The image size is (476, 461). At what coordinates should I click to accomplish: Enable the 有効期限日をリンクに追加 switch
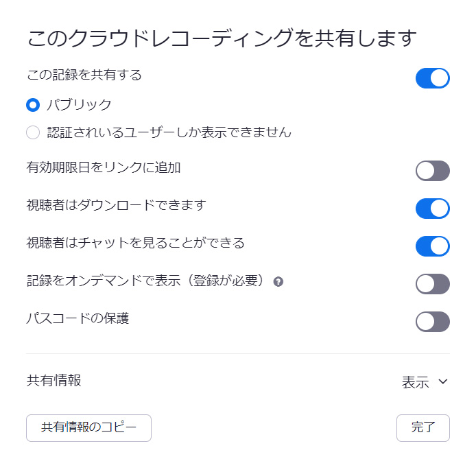[432, 171]
